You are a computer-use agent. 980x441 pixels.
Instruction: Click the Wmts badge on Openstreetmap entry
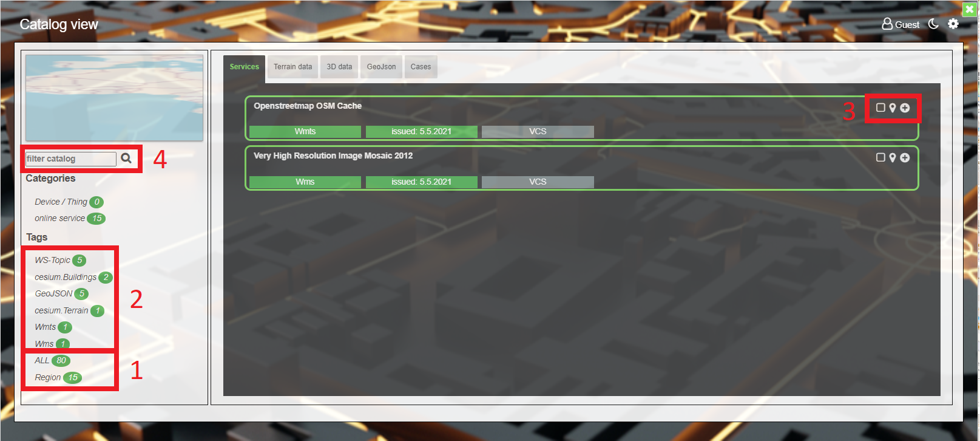coord(305,132)
